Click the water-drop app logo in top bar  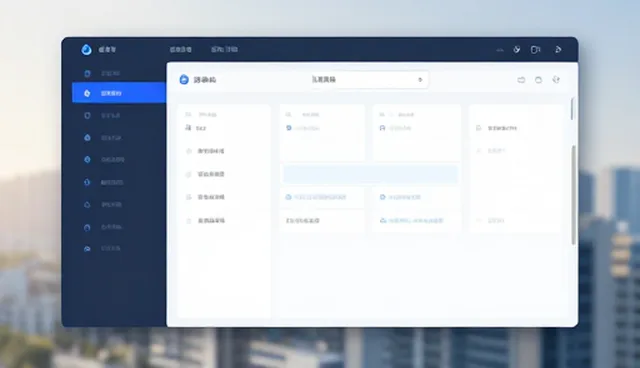click(86, 49)
